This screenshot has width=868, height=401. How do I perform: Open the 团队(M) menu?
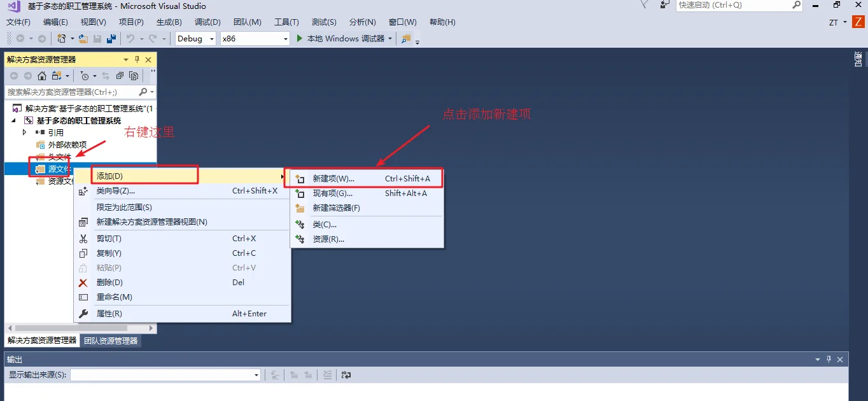pyautogui.click(x=247, y=22)
